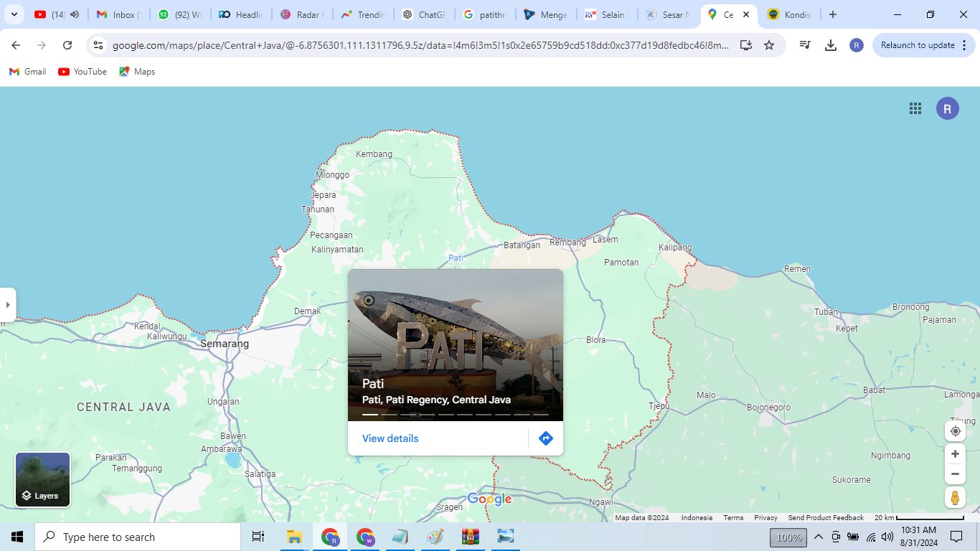This screenshot has width=980, height=551.
Task: Open the Maps bookmark
Action: [137, 72]
